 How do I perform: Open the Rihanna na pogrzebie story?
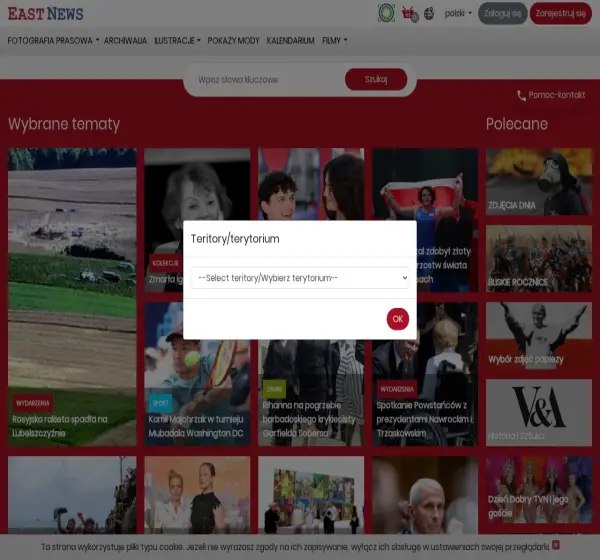(x=311, y=393)
